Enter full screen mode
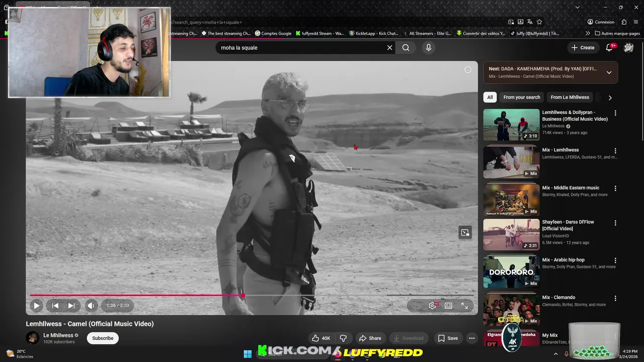This screenshot has height=362, width=644. click(x=464, y=305)
